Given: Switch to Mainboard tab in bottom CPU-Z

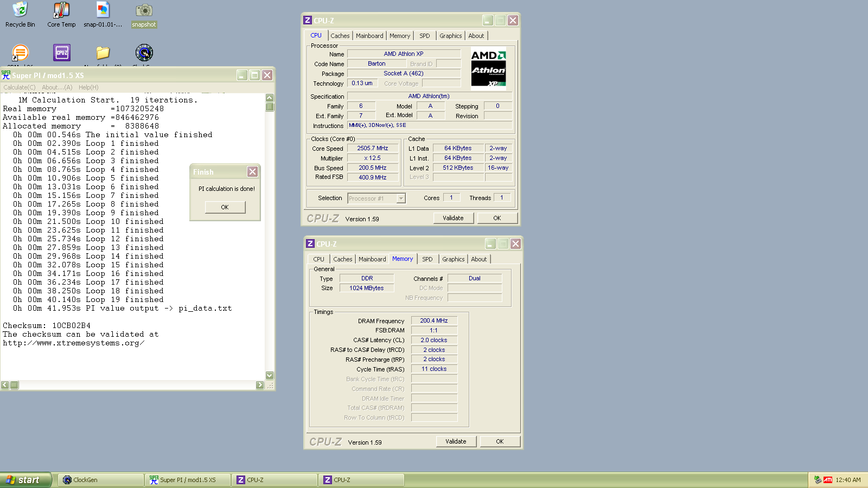Looking at the screenshot, I should click(x=372, y=259).
